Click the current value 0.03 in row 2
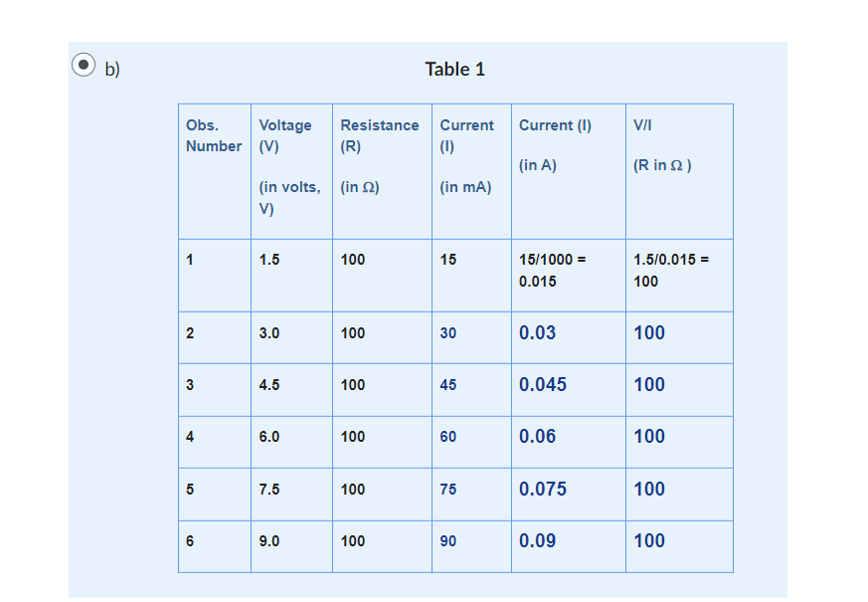Image resolution: width=868 pixels, height=602 pixels. pos(534,332)
